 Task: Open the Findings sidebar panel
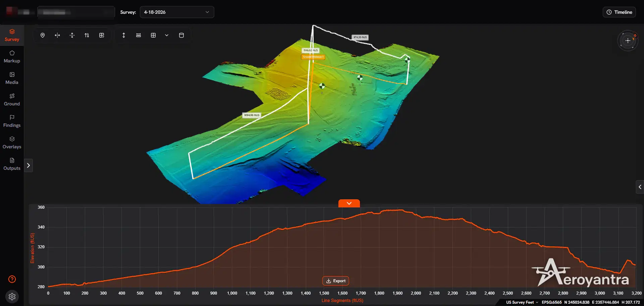point(12,121)
